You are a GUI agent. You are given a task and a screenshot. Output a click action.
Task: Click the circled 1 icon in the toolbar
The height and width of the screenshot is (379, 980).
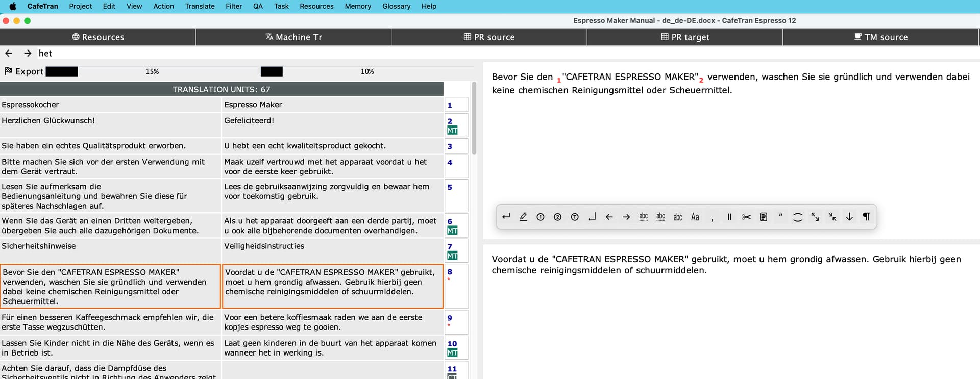[541, 217]
